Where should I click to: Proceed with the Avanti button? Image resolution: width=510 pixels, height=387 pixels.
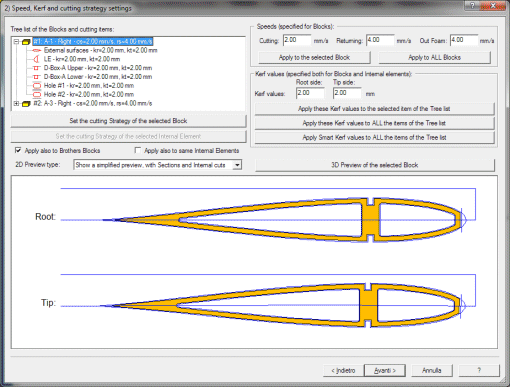pos(385,370)
